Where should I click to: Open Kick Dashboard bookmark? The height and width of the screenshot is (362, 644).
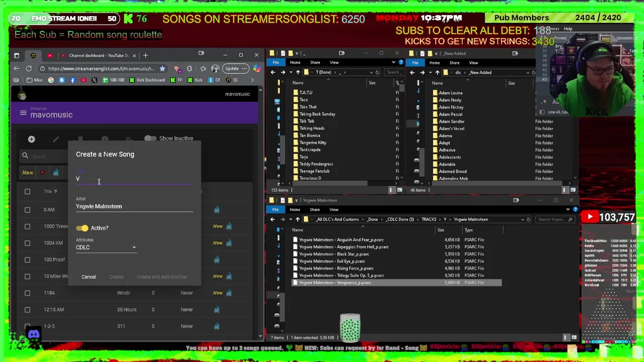pos(147,80)
